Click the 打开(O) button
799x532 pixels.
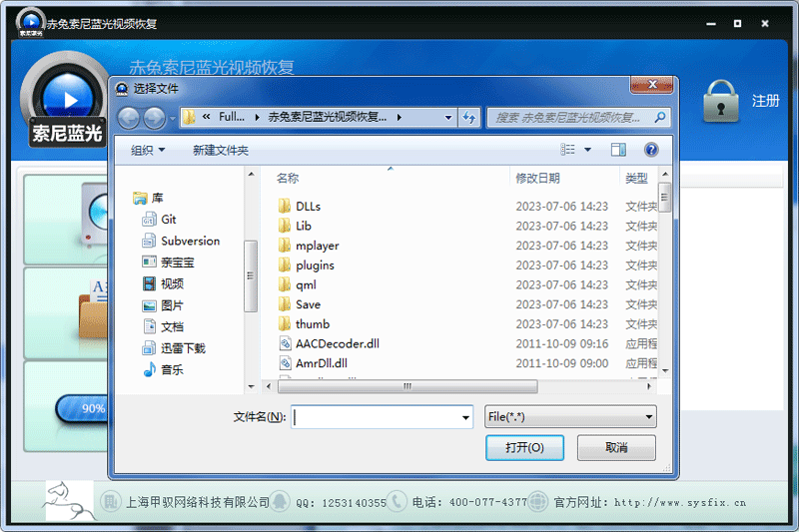point(524,447)
